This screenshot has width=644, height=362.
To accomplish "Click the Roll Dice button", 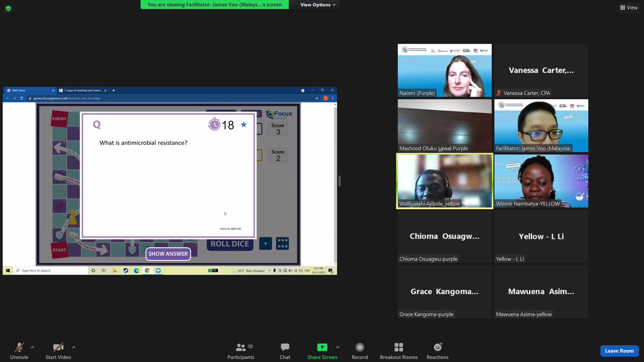I will pos(230,243).
